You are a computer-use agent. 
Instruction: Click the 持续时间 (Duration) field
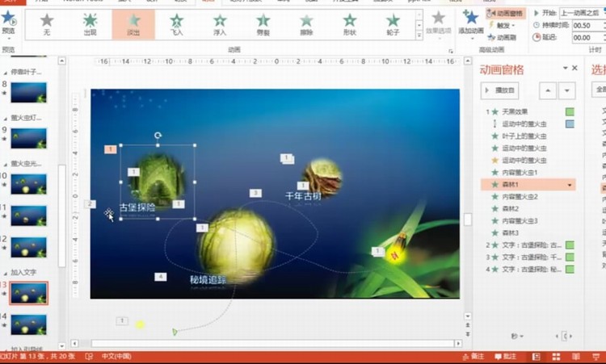pos(588,26)
